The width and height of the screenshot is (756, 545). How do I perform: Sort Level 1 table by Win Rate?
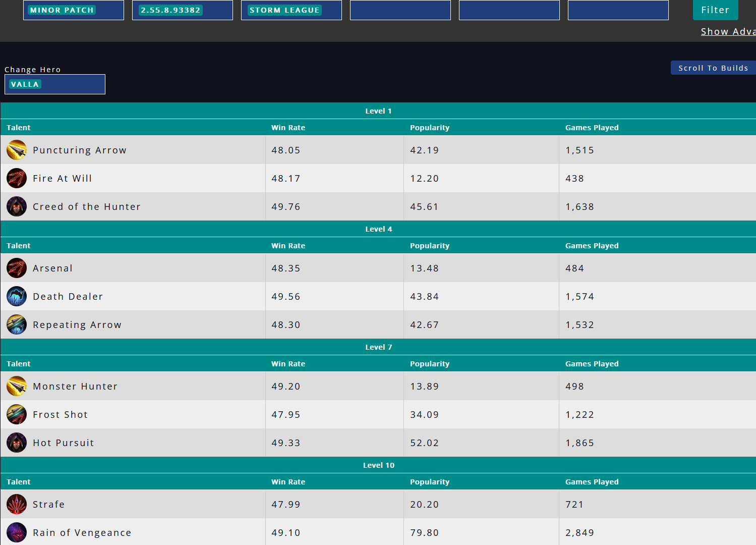[x=288, y=128]
